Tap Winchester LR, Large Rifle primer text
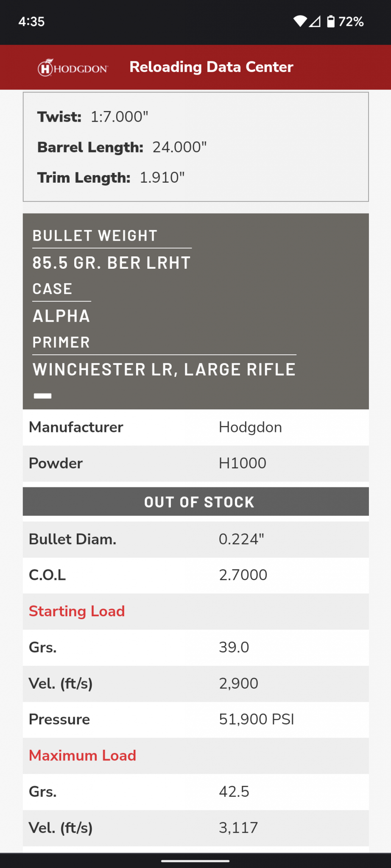The width and height of the screenshot is (391, 868). (164, 370)
